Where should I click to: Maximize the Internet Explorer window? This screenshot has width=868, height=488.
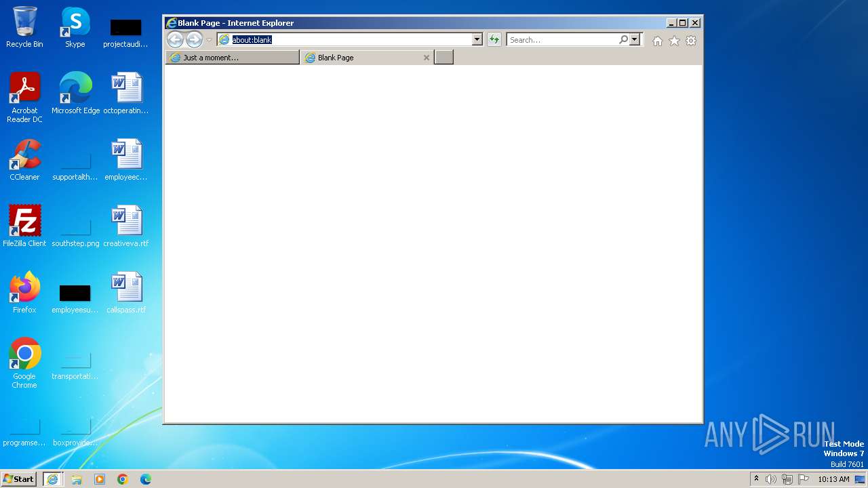tap(683, 23)
